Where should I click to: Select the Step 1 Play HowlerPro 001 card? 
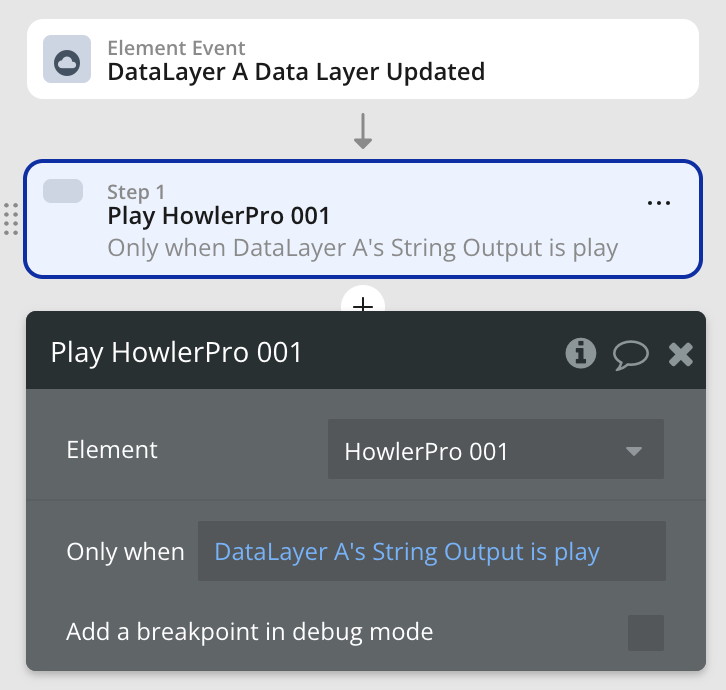pos(363,219)
